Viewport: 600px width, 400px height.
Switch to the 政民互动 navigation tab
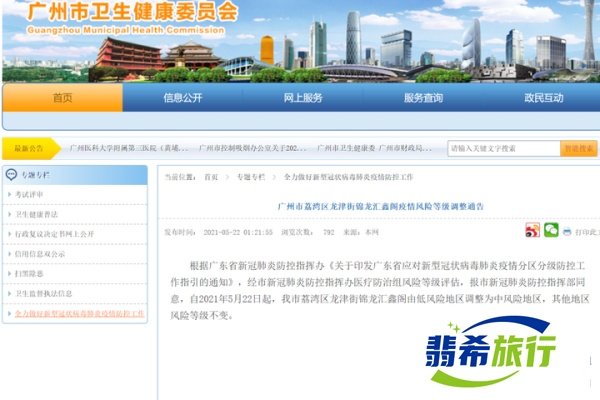tap(543, 98)
